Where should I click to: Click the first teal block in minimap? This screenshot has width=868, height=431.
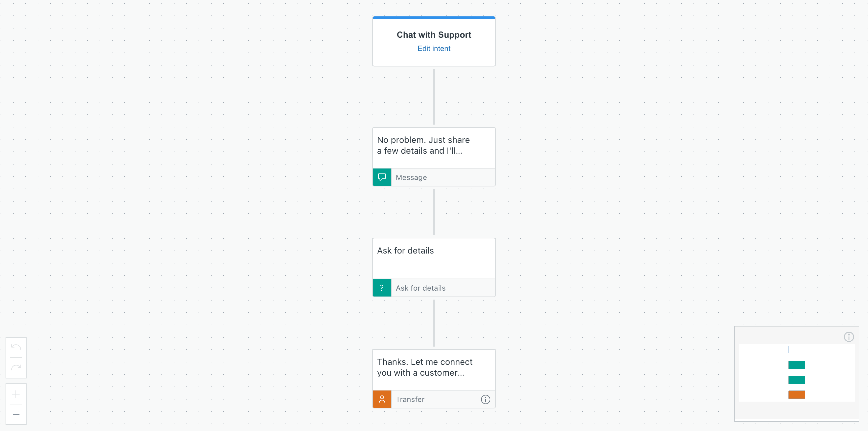click(797, 365)
